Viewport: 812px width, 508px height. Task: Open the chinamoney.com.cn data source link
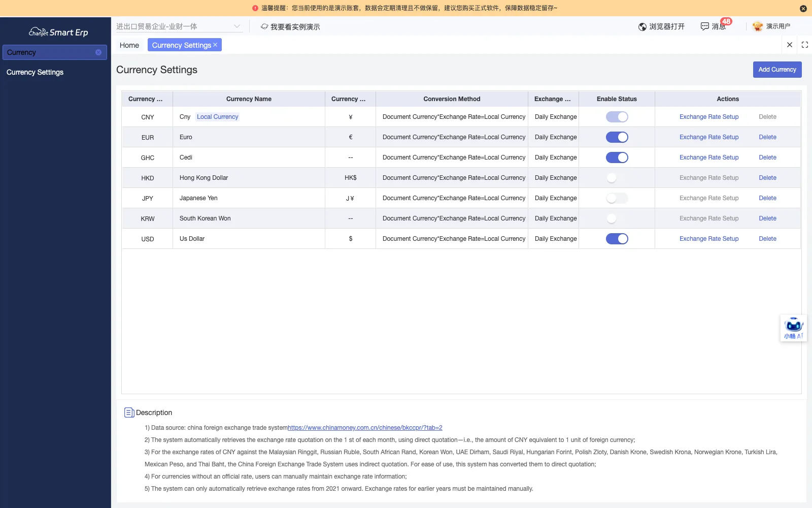click(365, 428)
